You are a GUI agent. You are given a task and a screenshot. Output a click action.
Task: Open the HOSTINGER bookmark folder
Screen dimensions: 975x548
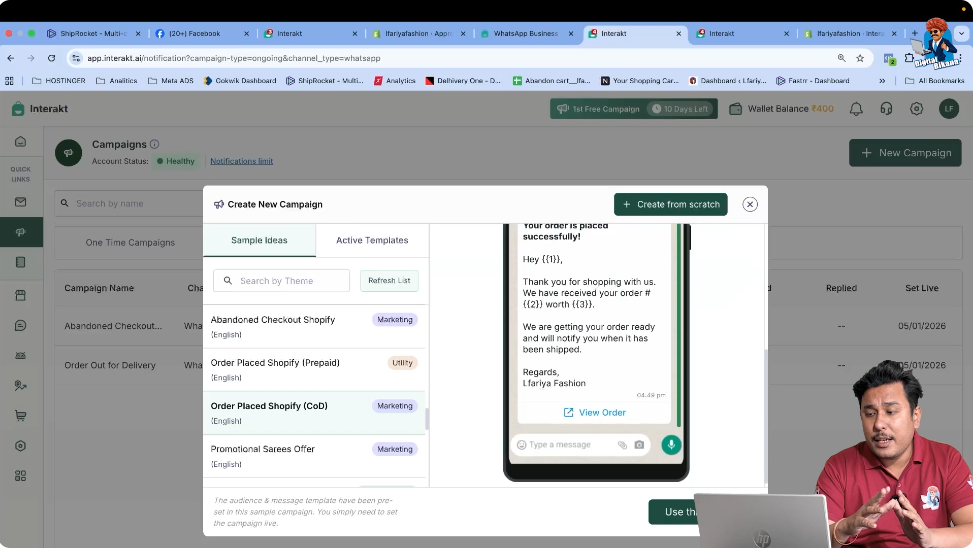tap(58, 81)
